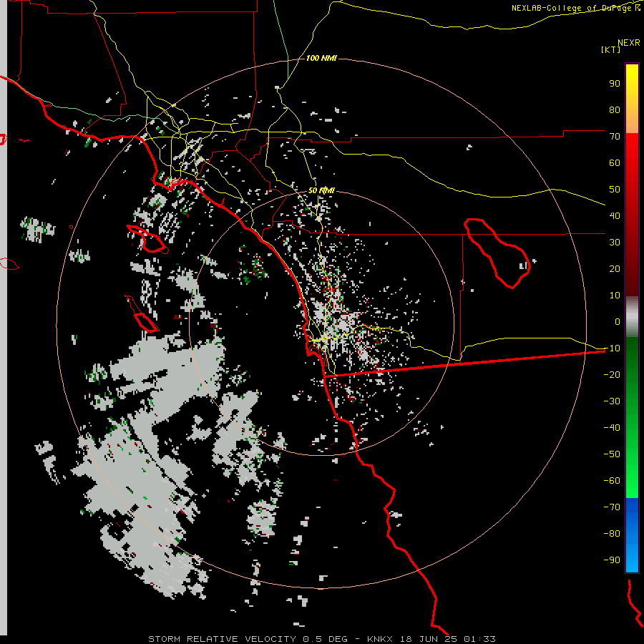
Task: Pick the yellow segment of the color bar
Action: coord(632,99)
